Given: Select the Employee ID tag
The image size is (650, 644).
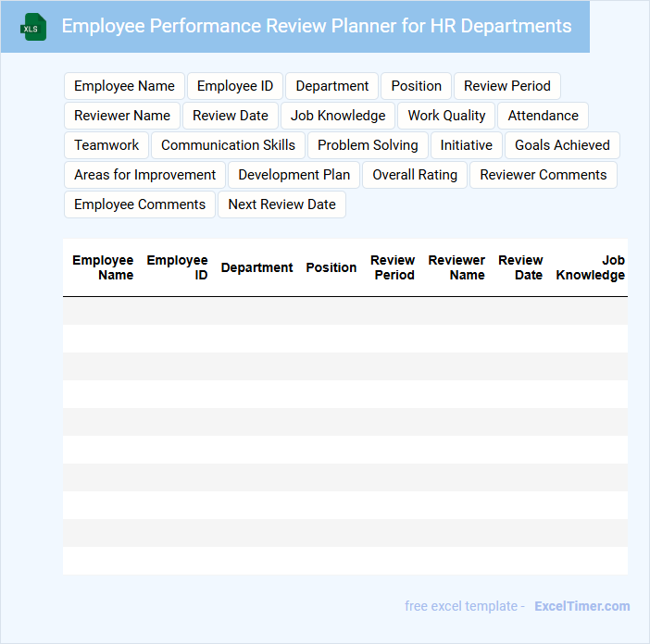Looking at the screenshot, I should coord(235,86).
